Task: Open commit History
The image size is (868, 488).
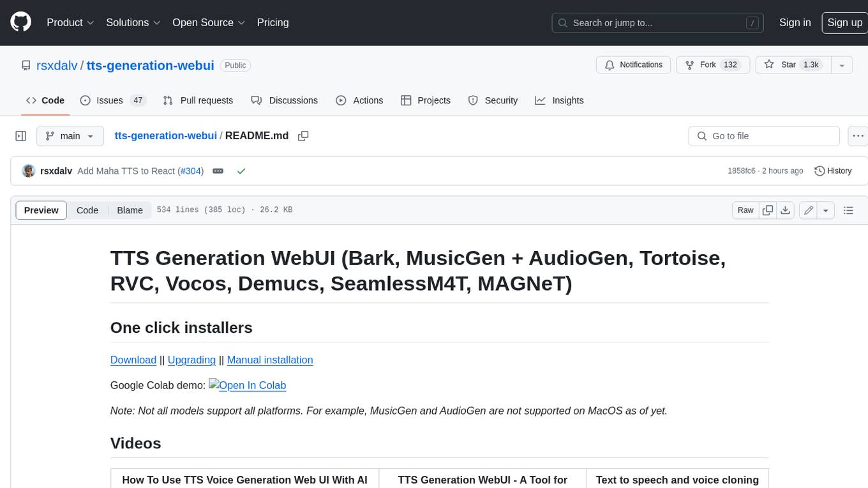Action: tap(834, 171)
